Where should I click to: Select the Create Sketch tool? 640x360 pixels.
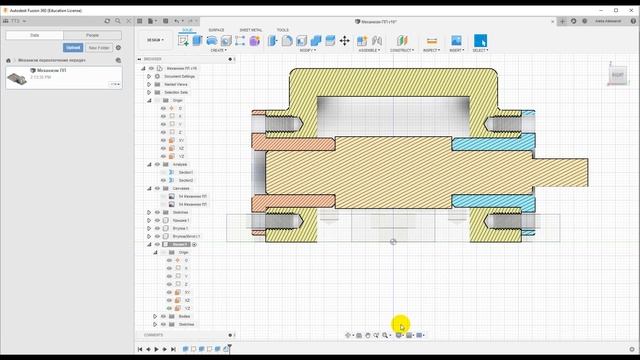click(x=183, y=40)
